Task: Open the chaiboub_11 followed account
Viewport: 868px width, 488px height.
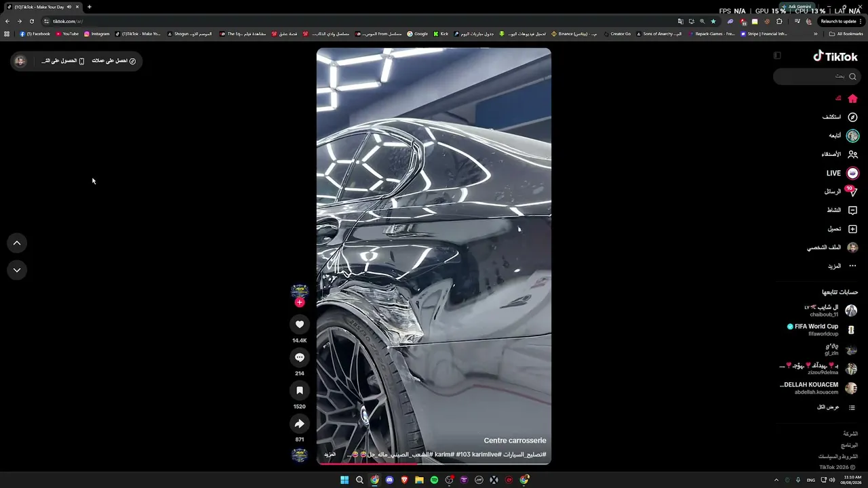Action: [x=831, y=310]
